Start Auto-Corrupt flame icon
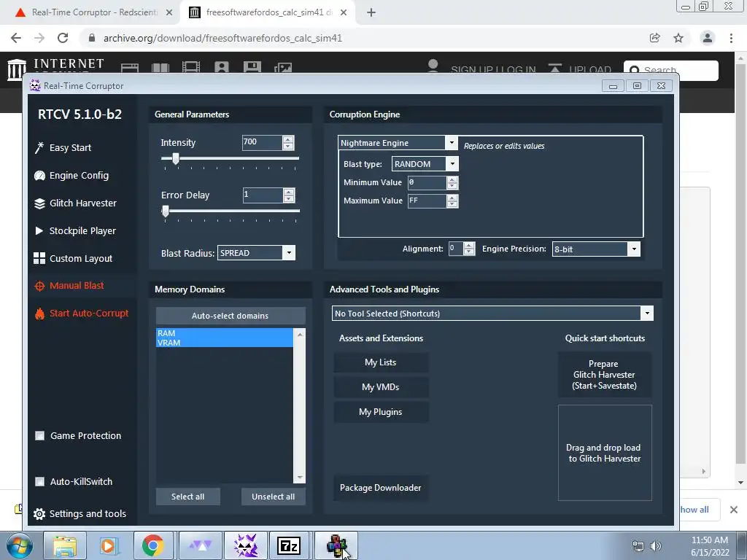The width and height of the screenshot is (747, 560). point(39,314)
